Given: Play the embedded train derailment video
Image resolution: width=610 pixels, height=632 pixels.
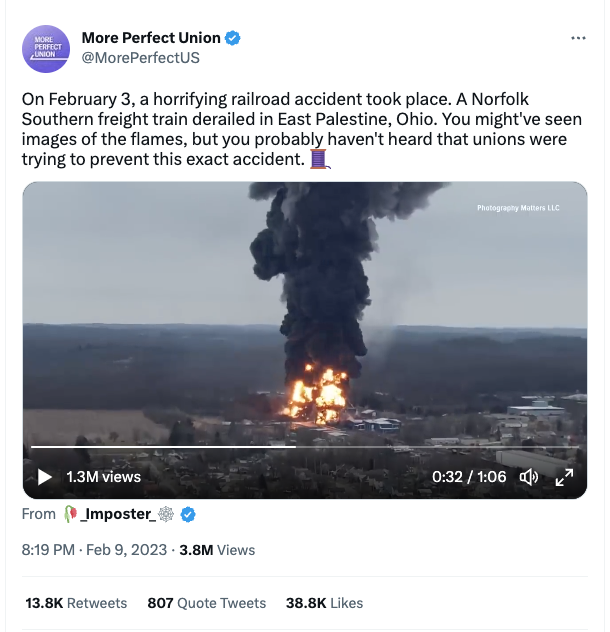Looking at the screenshot, I should 45,477.
